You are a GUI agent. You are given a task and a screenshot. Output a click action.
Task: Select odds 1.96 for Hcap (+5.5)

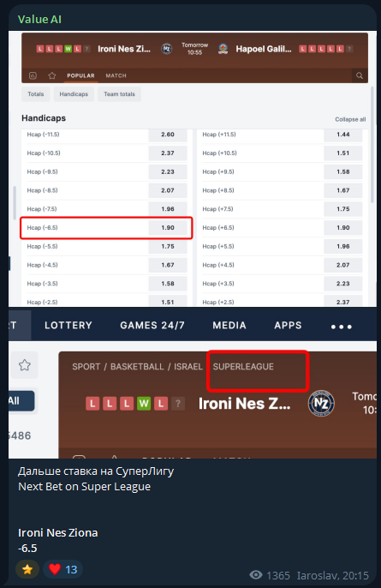pyautogui.click(x=343, y=246)
